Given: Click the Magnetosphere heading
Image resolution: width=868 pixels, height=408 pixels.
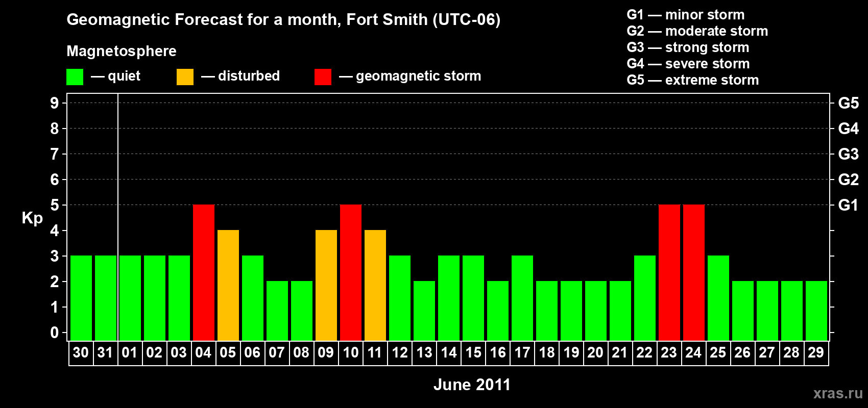Looking at the screenshot, I should pos(122,51).
